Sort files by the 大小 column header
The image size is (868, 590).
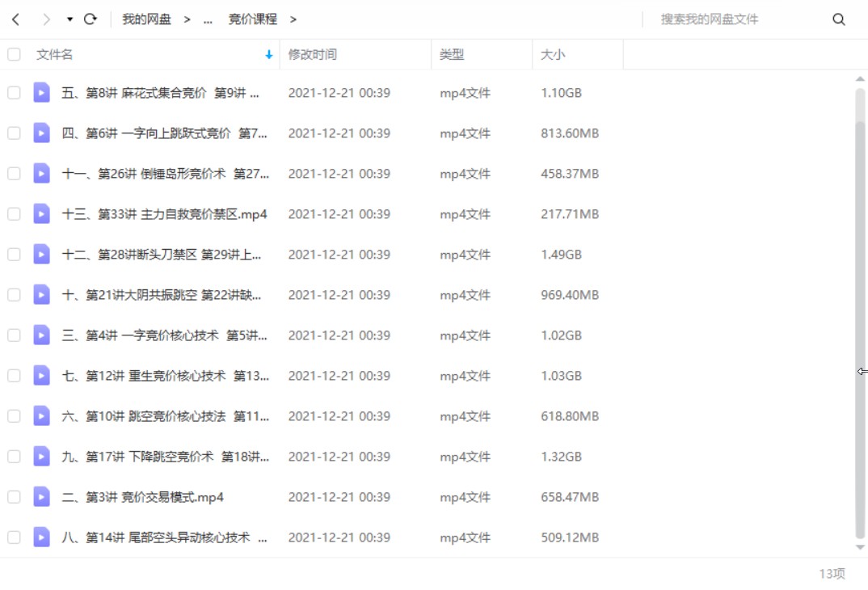coord(550,54)
